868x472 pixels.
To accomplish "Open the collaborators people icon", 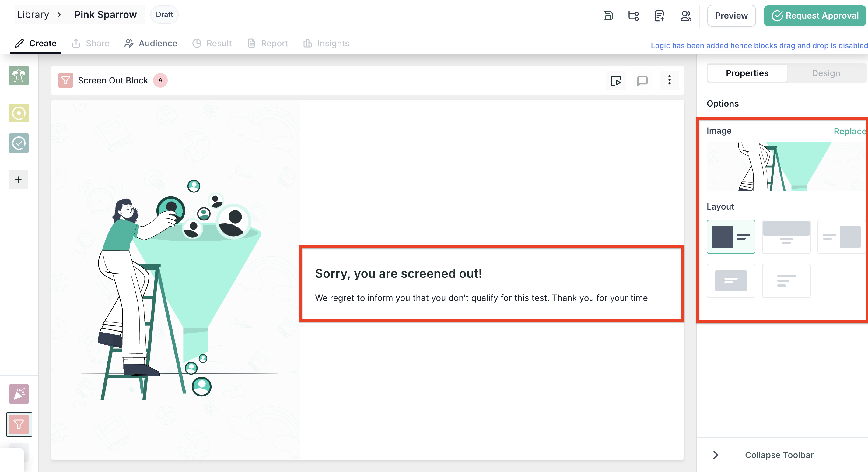I will [685, 16].
